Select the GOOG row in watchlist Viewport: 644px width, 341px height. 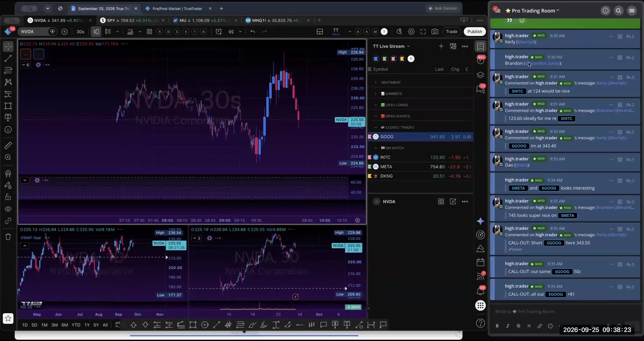click(x=420, y=137)
